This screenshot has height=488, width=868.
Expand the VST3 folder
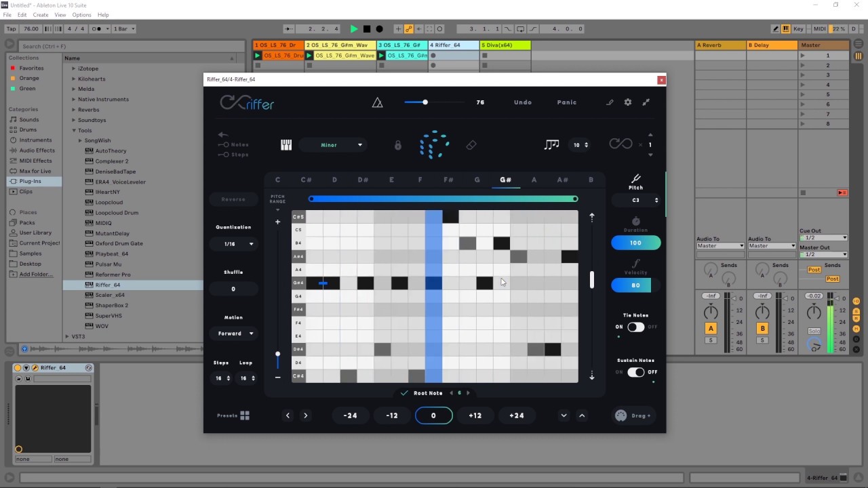point(66,336)
